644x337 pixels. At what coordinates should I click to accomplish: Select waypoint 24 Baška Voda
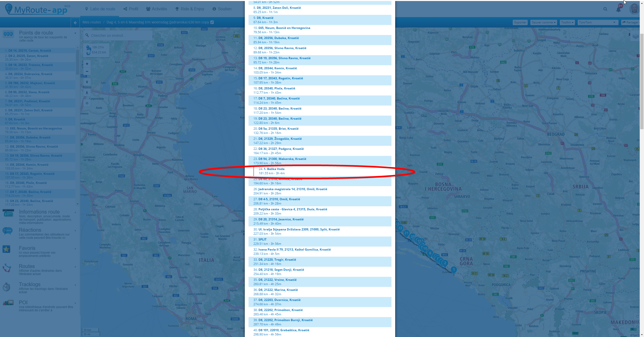[x=274, y=169]
